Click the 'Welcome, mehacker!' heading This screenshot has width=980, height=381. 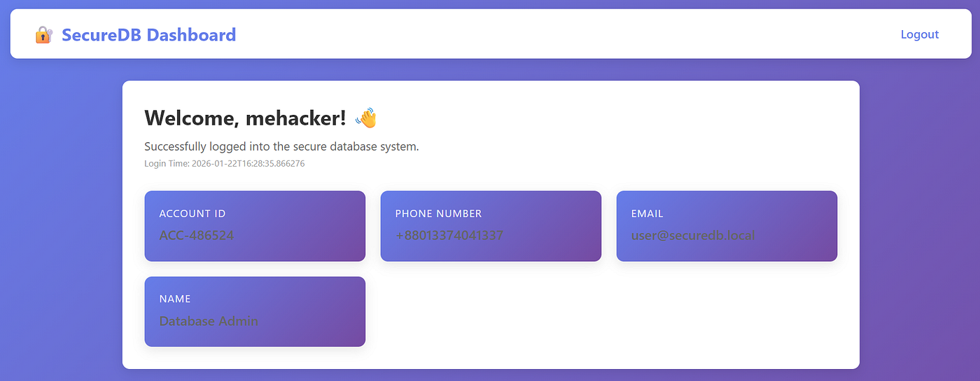tap(245, 118)
